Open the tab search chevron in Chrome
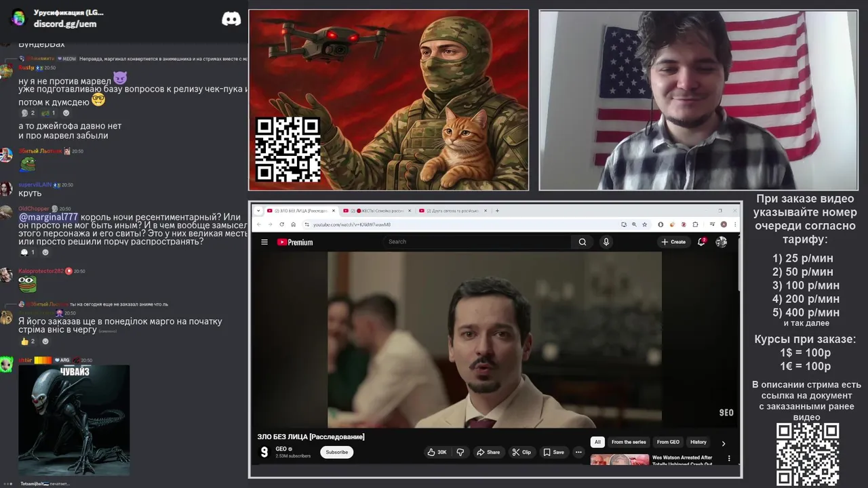Viewport: 868px width, 488px height. click(258, 211)
